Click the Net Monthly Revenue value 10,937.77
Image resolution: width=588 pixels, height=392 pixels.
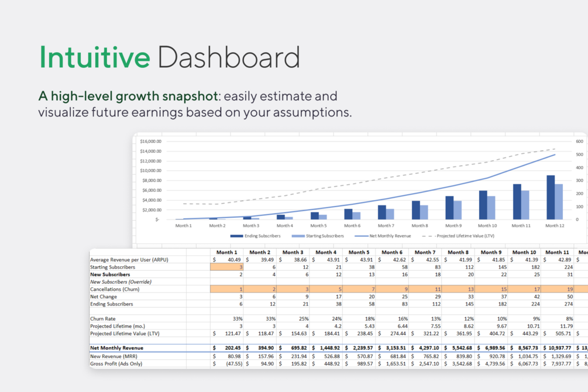pyautogui.click(x=561, y=348)
